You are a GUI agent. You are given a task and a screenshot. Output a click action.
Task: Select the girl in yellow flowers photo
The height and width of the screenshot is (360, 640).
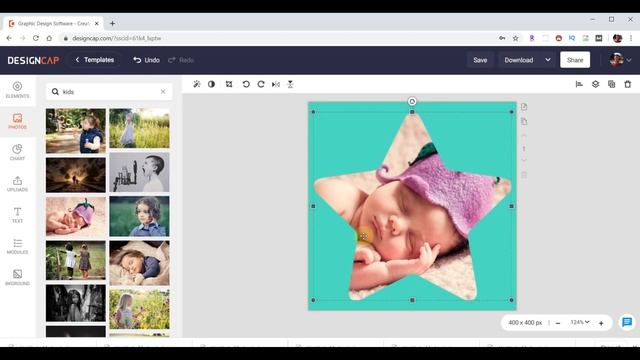point(139,309)
